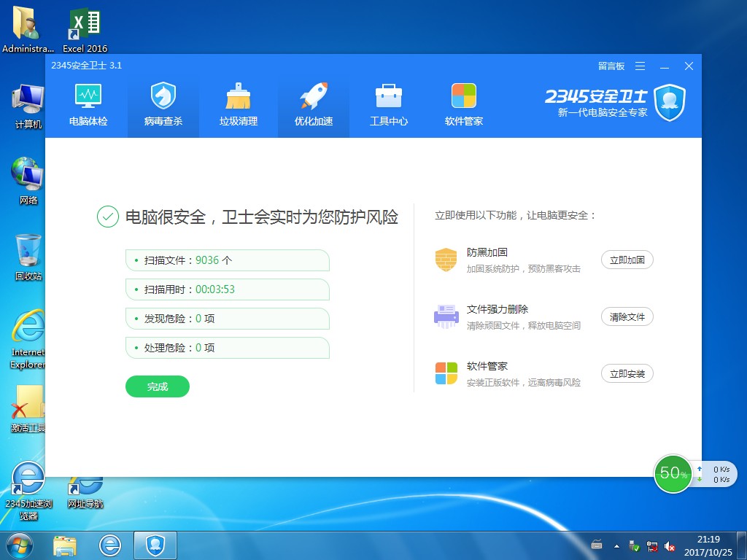
Task: Select the 优化加速 optimization tab
Action: tap(314, 105)
